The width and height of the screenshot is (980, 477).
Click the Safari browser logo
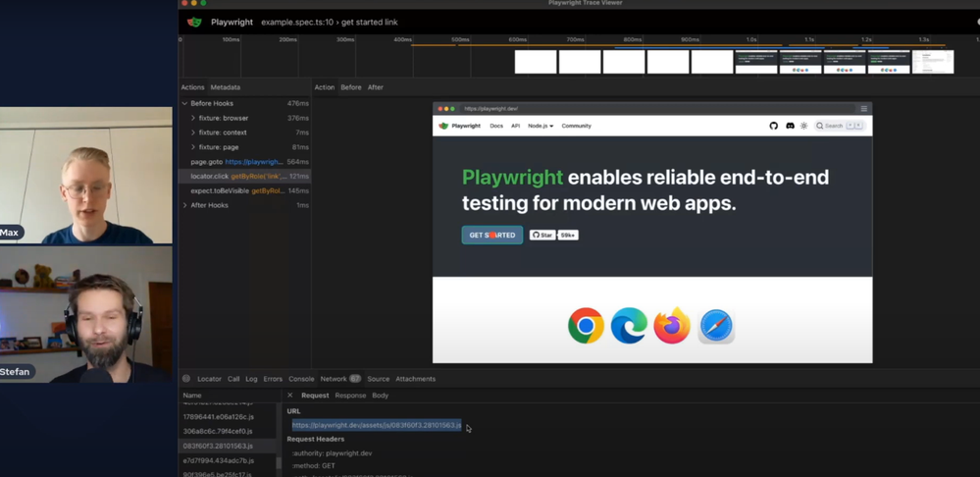click(716, 326)
